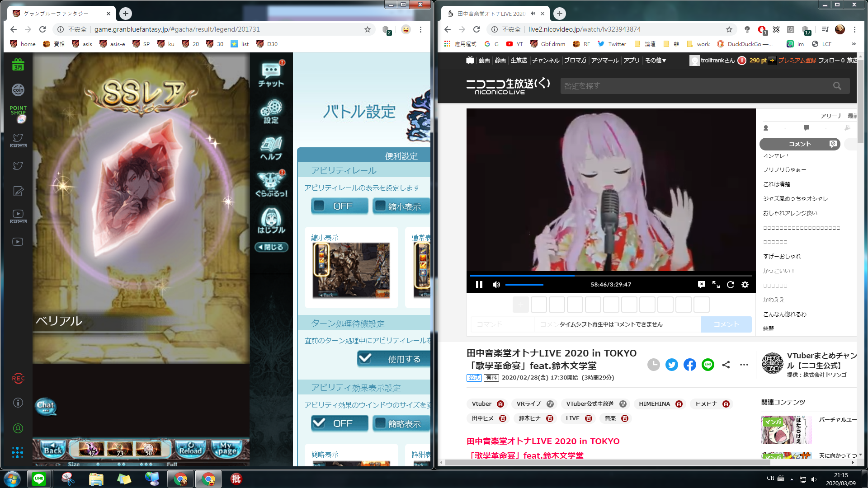Pause the Niconico video
This screenshot has width=868, height=488.
coord(479,285)
